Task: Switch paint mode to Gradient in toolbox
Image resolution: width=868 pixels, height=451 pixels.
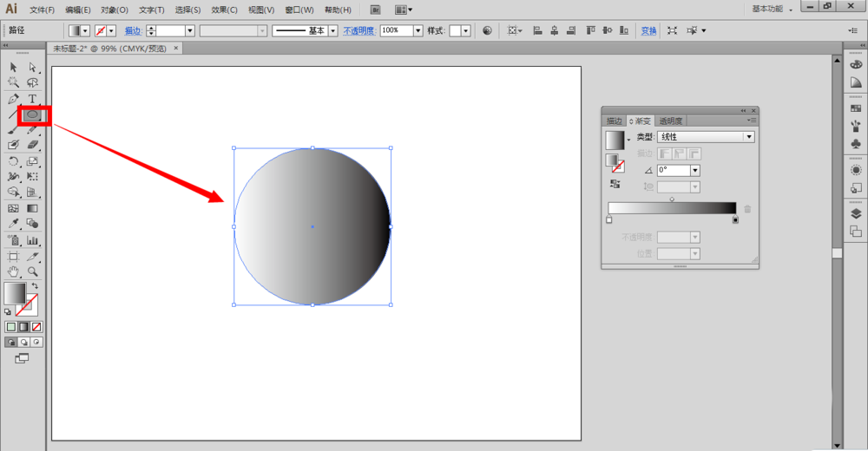Action: tap(24, 327)
